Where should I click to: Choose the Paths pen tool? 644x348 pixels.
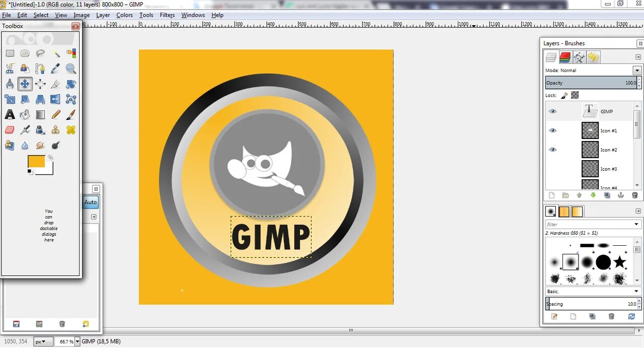40,68
